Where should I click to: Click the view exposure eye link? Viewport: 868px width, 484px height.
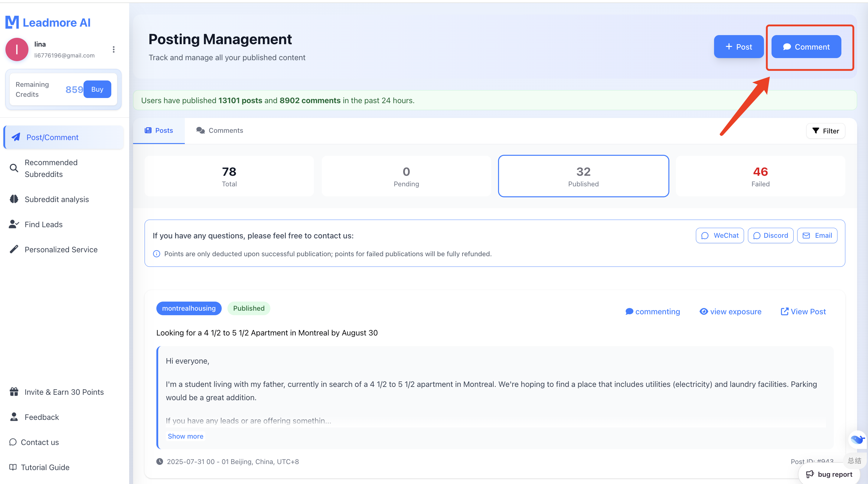[730, 312]
